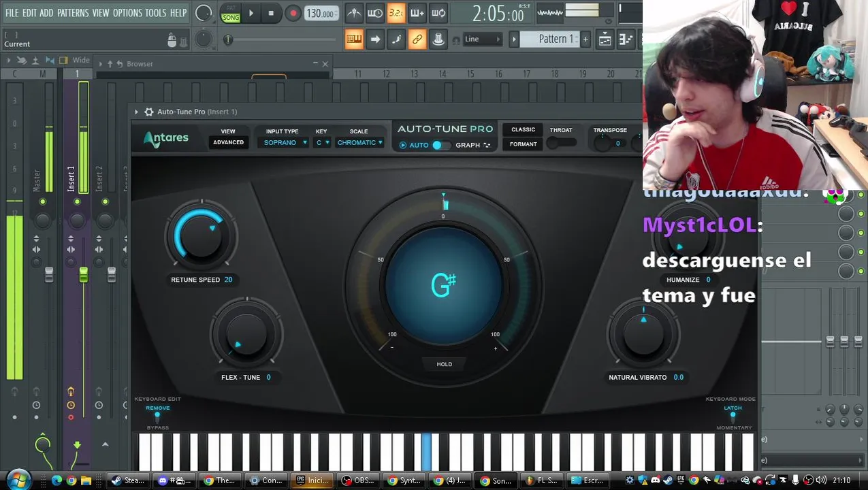
Task: Toggle the 3.2.1 countdown before recording
Action: click(396, 13)
